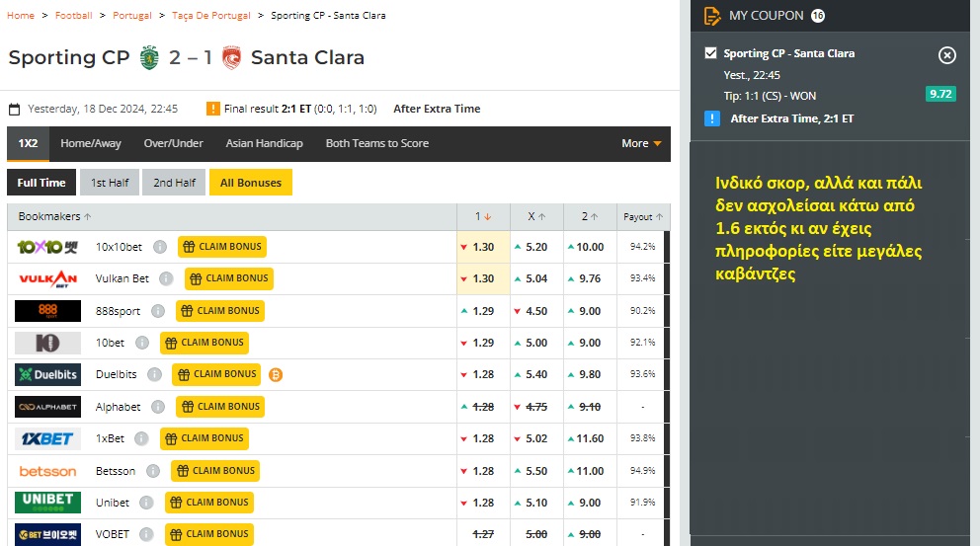The image size is (980, 546).
Task: Switch to the Over/Under tab
Action: (173, 144)
